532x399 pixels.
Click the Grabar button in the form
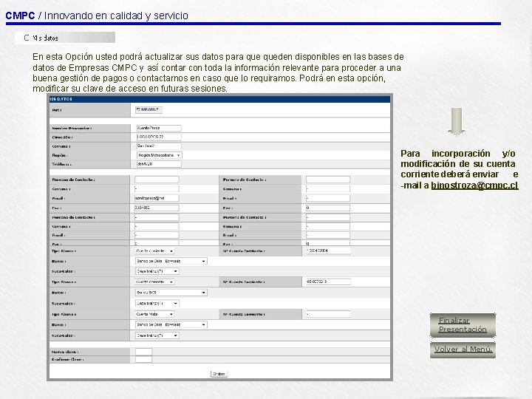point(219,374)
